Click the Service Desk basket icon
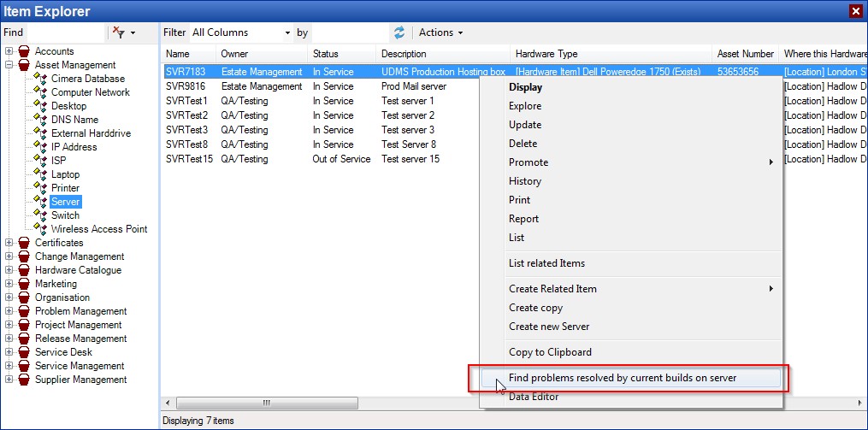Image resolution: width=868 pixels, height=430 pixels. [24, 352]
